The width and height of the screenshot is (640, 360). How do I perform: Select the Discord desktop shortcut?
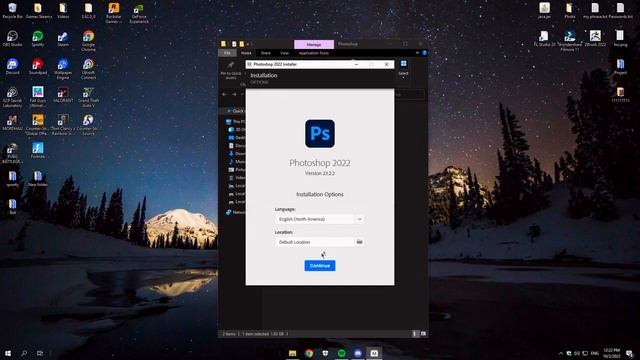tap(12, 67)
